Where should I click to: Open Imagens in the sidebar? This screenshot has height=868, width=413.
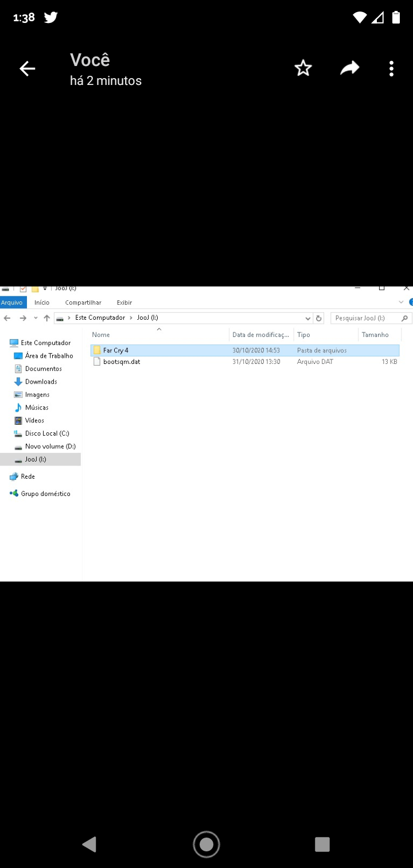pos(32,394)
